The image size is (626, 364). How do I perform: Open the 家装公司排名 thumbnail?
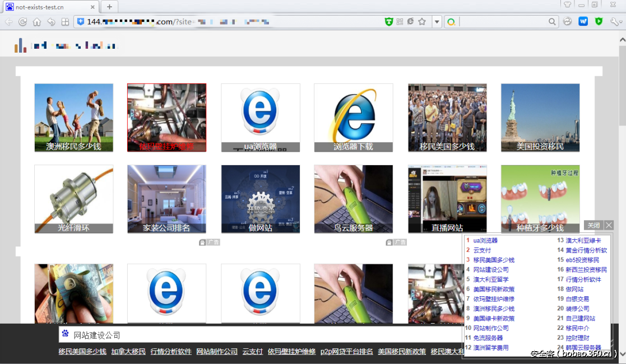coord(167,199)
